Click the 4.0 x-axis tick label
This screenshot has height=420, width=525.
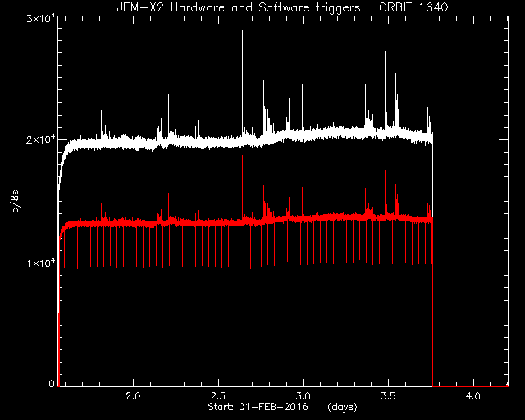tap(472, 396)
